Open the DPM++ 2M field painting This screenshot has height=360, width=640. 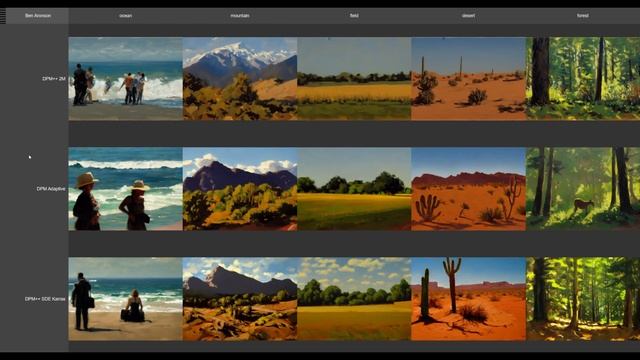point(354,79)
